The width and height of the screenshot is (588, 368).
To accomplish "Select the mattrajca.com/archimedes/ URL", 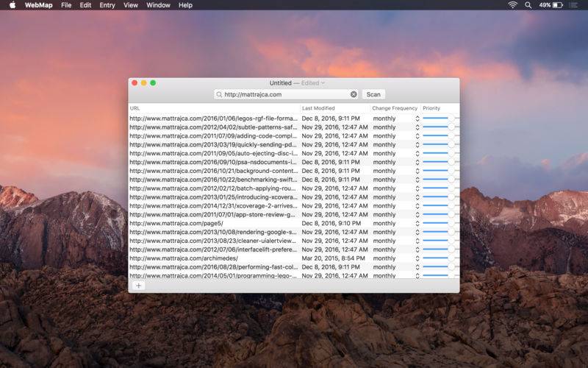I will pos(184,258).
